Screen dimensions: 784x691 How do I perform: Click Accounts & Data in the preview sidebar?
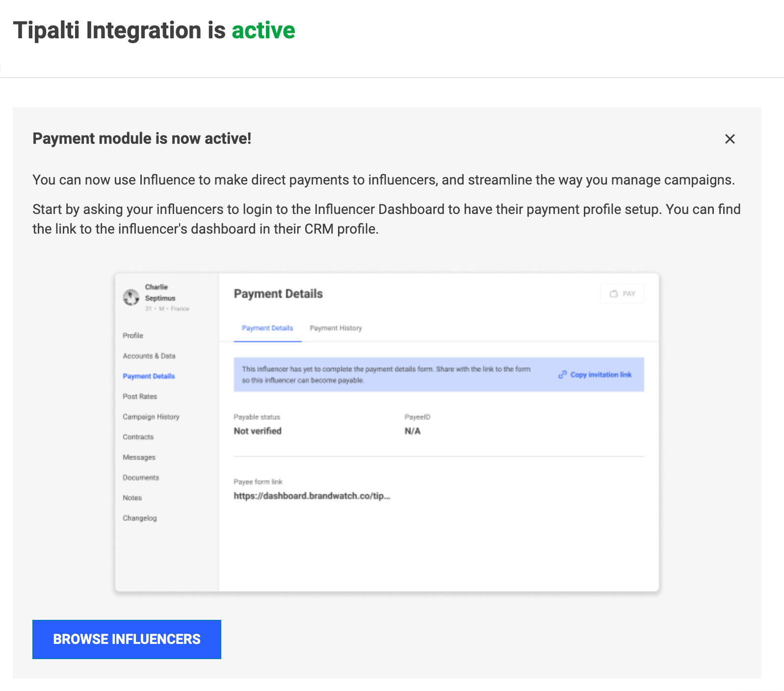click(149, 356)
